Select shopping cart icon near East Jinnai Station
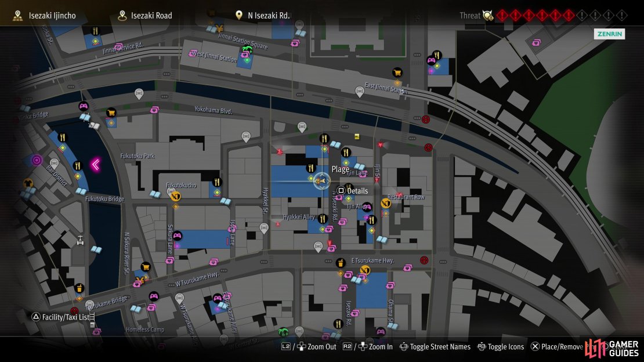Screen dimensions: 644x362 397,73
